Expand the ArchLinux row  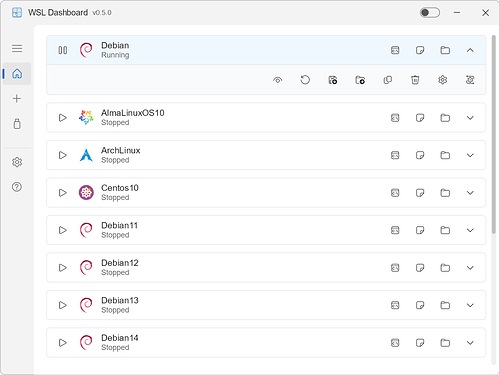[x=470, y=155]
